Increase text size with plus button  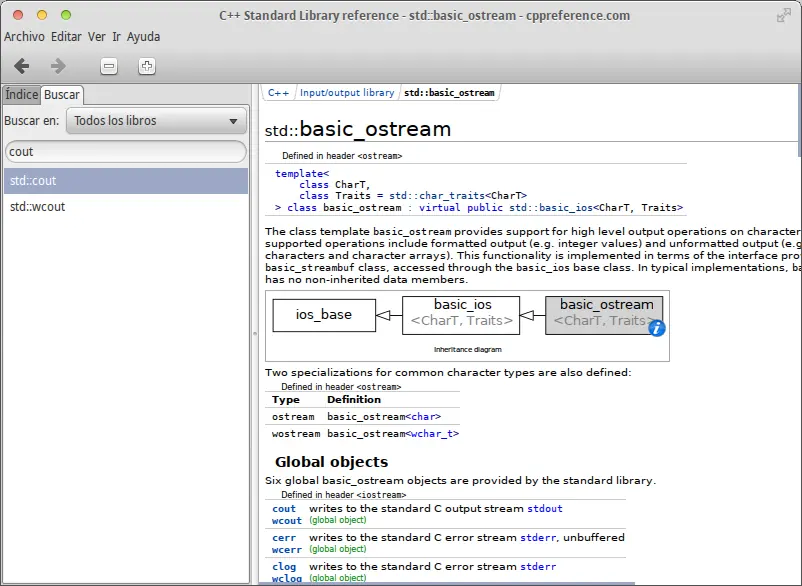[x=147, y=66]
